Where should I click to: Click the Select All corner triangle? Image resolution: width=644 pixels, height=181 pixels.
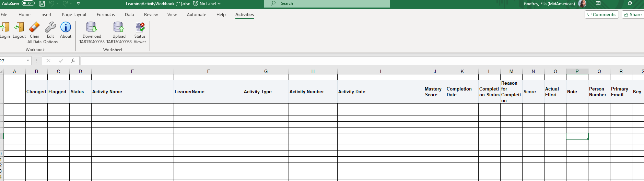[x=2, y=71]
